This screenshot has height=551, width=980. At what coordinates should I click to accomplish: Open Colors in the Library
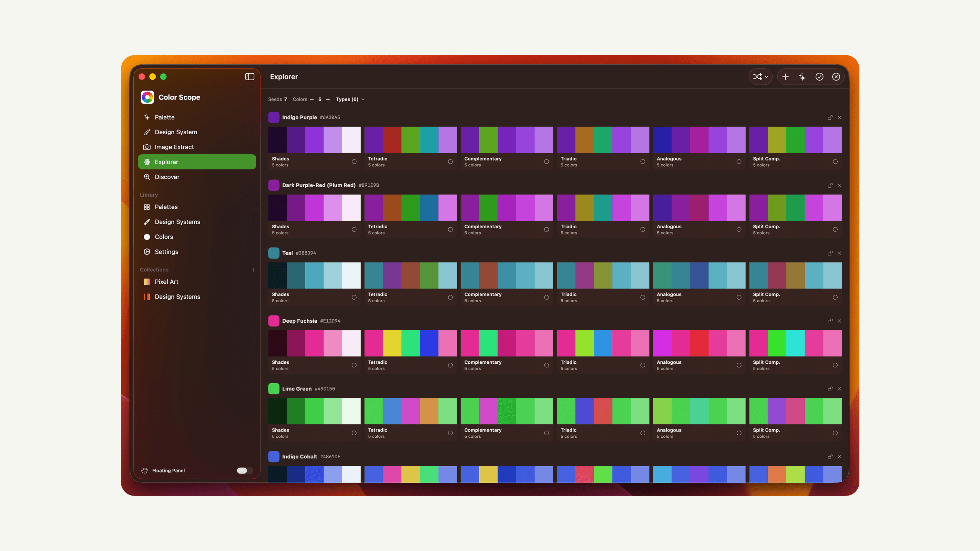pos(197,237)
